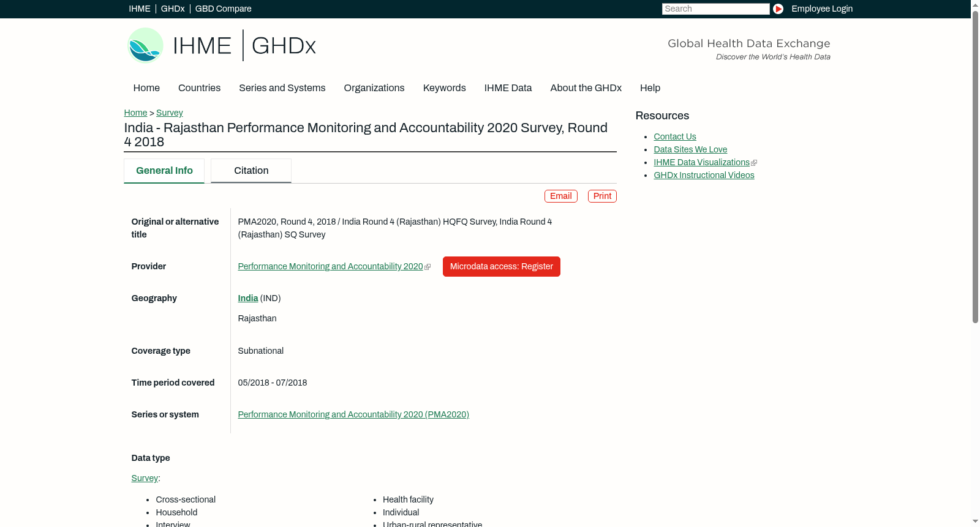Click the 'Resources' sidebar heading
This screenshot has width=980, height=527.
(662, 116)
